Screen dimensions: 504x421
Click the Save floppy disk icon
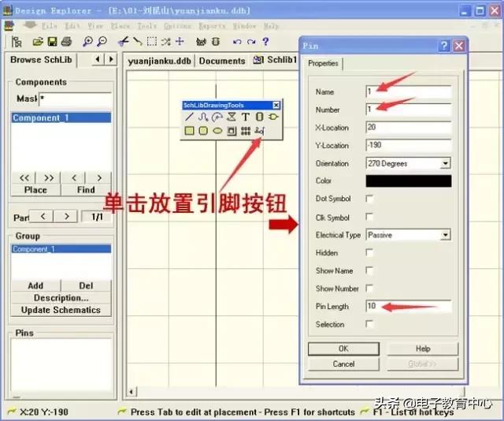coord(52,42)
